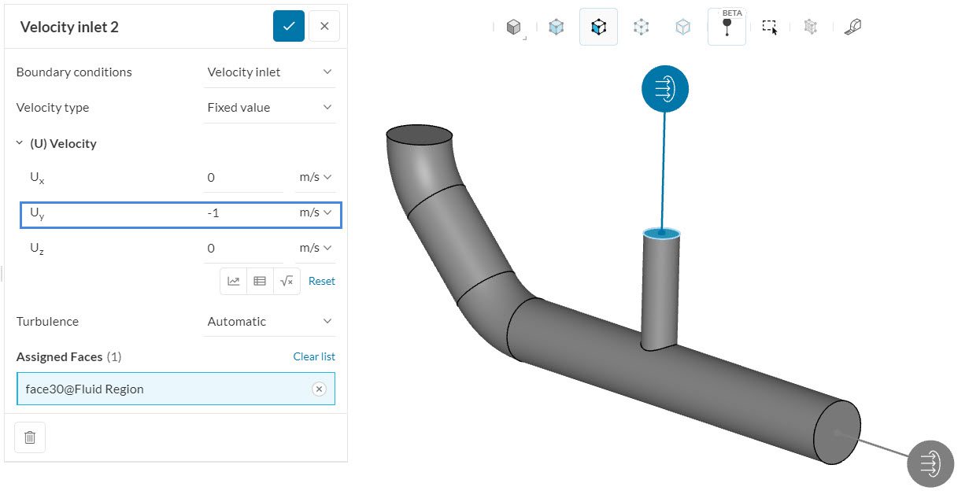Open the Turbulence Automatic dropdown

coord(269,322)
